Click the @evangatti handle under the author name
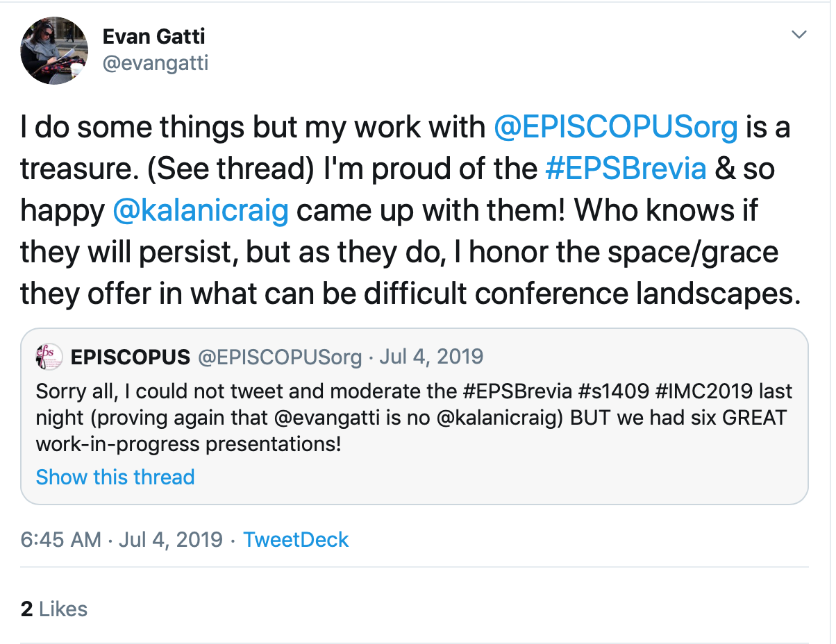 pyautogui.click(x=155, y=64)
